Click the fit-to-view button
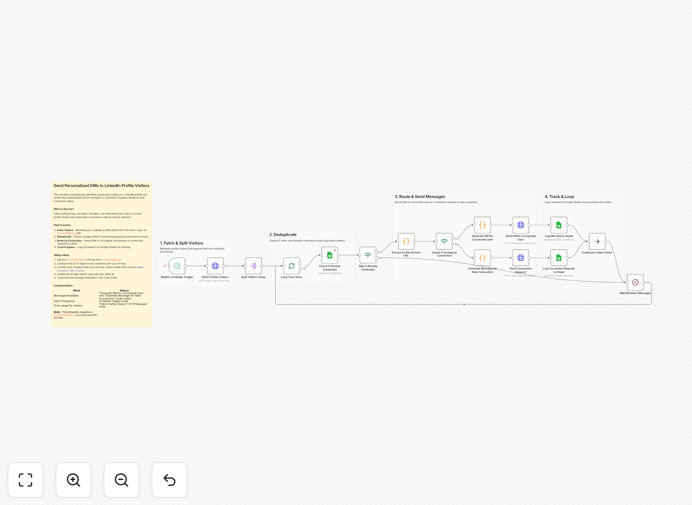Image resolution: width=692 pixels, height=505 pixels. tap(26, 480)
